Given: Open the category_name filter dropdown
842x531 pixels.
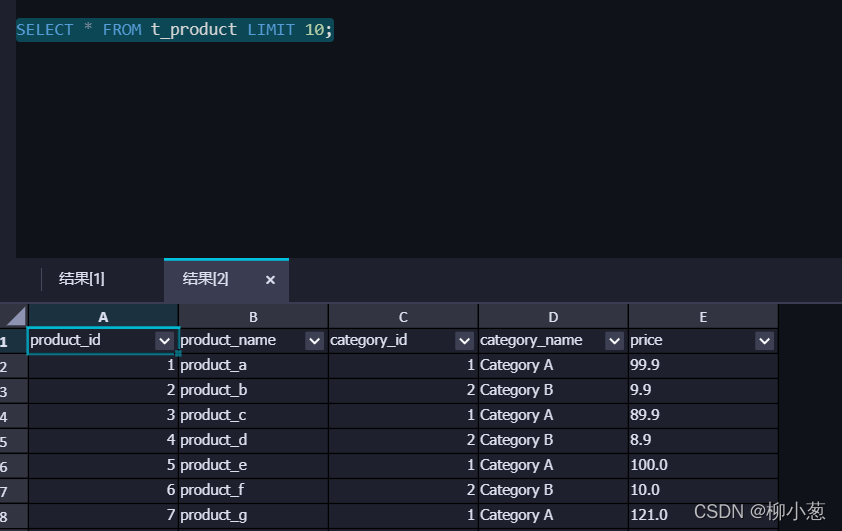Looking at the screenshot, I should coord(614,341).
